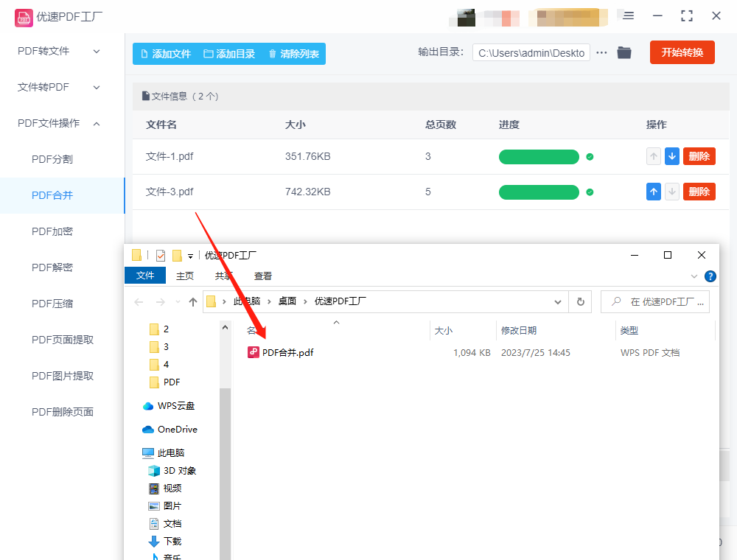Select 此电脑 in the Explorer navigation tree
737x560 pixels.
[163, 453]
